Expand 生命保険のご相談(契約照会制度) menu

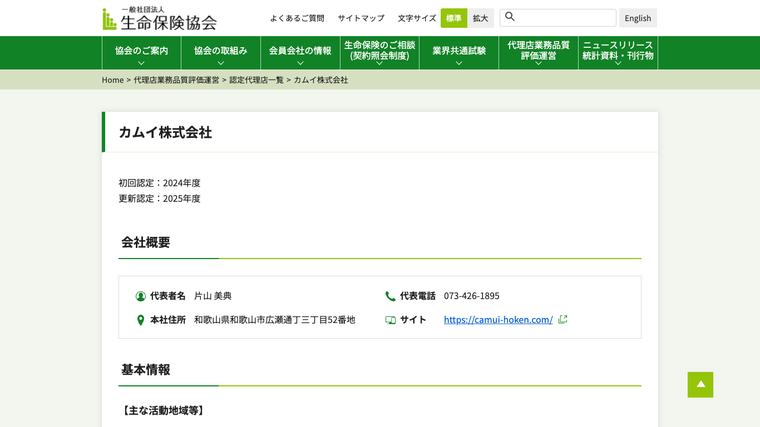pyautogui.click(x=380, y=53)
